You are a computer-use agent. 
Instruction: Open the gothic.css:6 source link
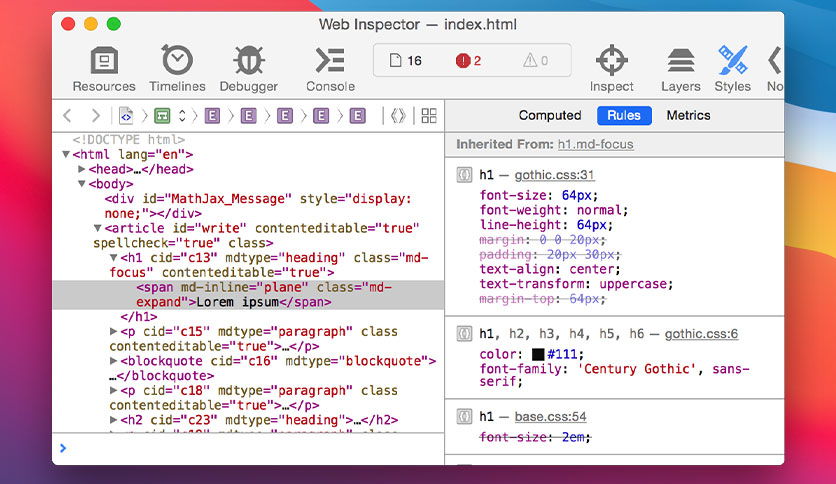pos(701,334)
